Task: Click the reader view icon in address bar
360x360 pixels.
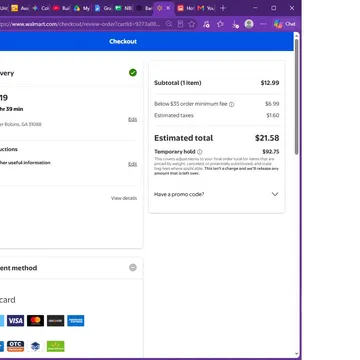Action: click(x=180, y=24)
